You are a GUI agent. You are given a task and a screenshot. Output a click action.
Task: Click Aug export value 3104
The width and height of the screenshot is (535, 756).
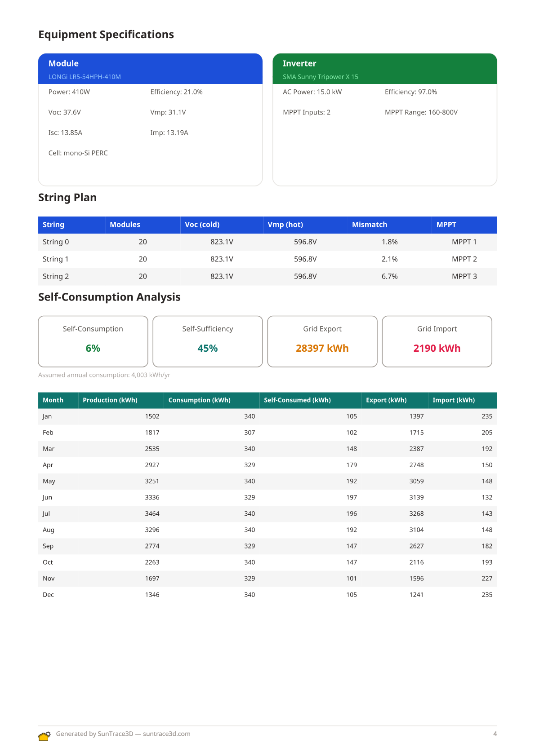pyautogui.click(x=416, y=530)
